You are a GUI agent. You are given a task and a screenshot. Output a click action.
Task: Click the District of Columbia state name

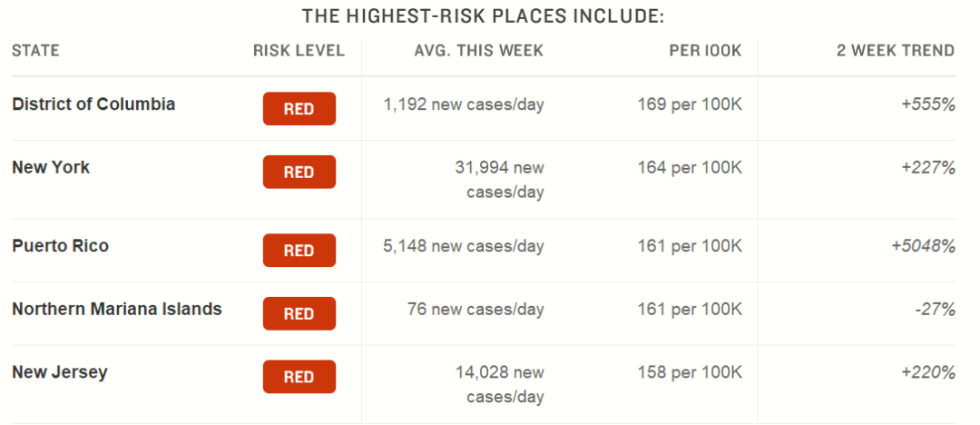pos(93,104)
